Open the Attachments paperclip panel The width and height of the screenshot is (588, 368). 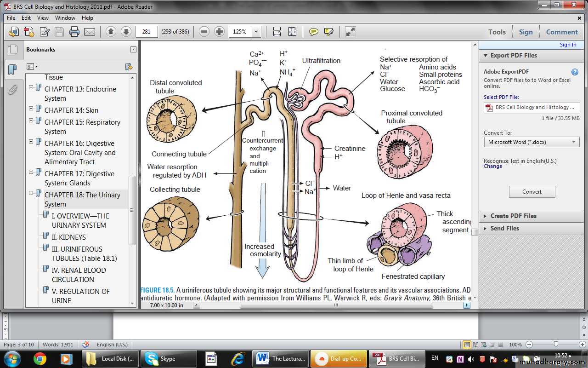13,89
